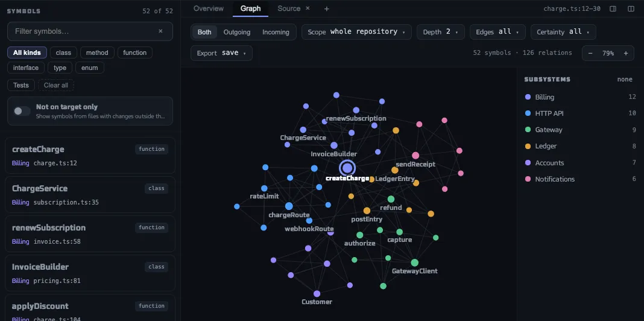Screen dimensions: 644x321
Task: Show Both edge directions
Action: [204, 32]
